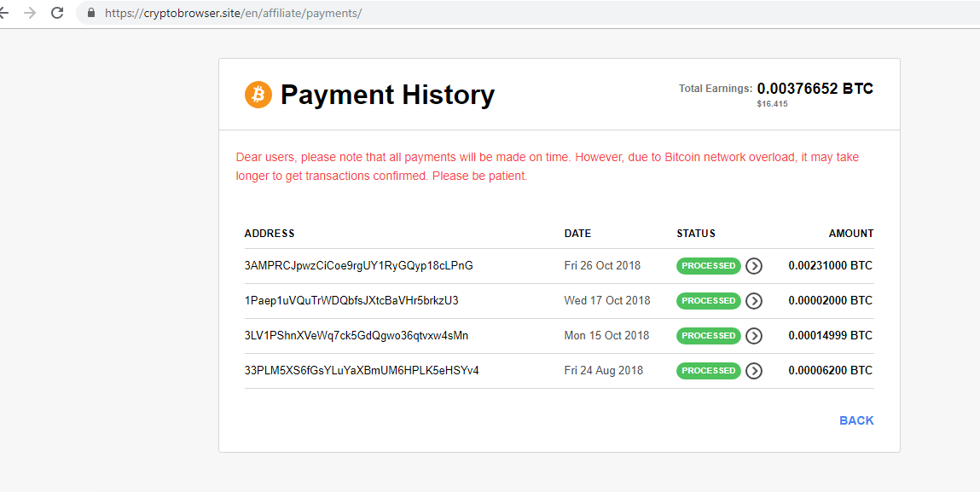Click the Total Earnings label
Image resolution: width=980 pixels, height=492 pixels.
[x=716, y=89]
